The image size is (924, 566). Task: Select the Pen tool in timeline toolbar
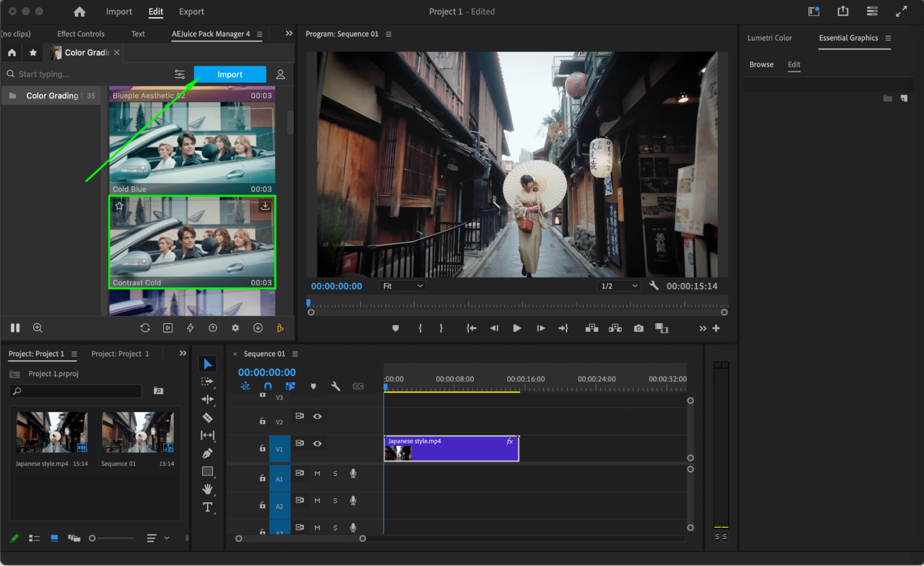(x=208, y=453)
